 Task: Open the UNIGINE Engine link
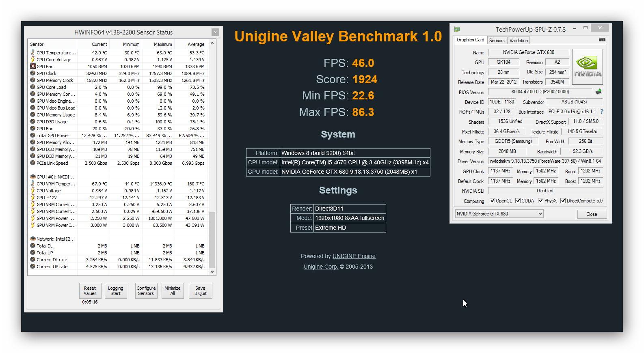pyautogui.click(x=354, y=256)
